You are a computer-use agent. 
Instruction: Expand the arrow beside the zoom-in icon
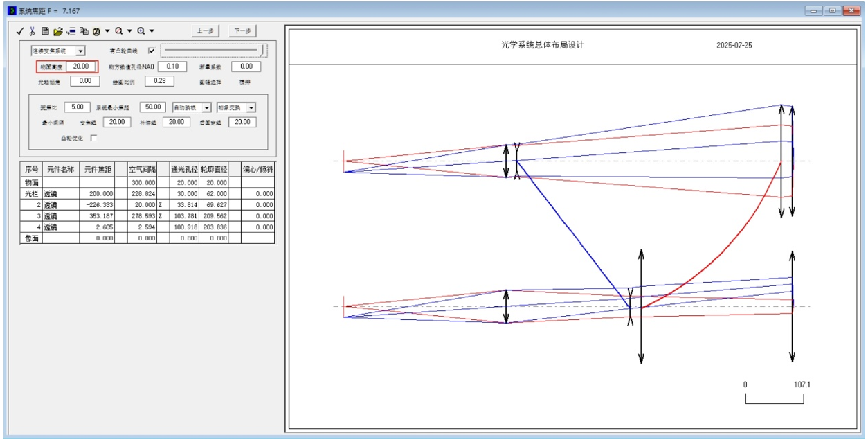152,31
